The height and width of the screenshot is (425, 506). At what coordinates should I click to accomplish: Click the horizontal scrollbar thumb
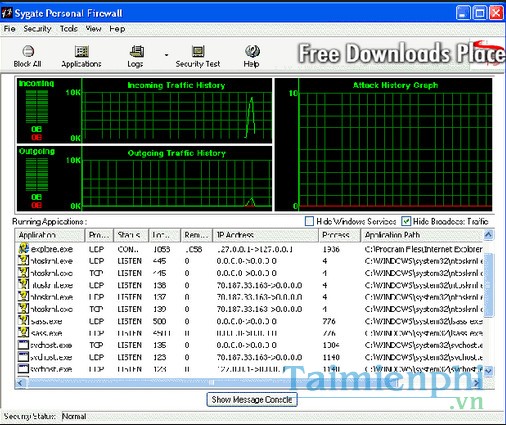[x=212, y=383]
